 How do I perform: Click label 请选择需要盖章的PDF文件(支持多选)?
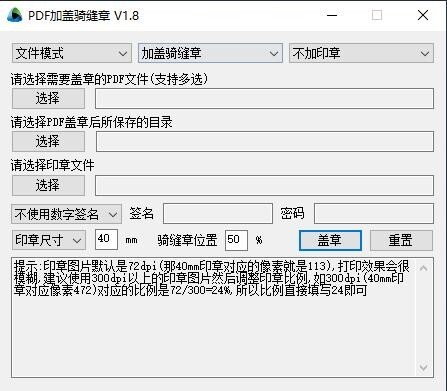109,79
